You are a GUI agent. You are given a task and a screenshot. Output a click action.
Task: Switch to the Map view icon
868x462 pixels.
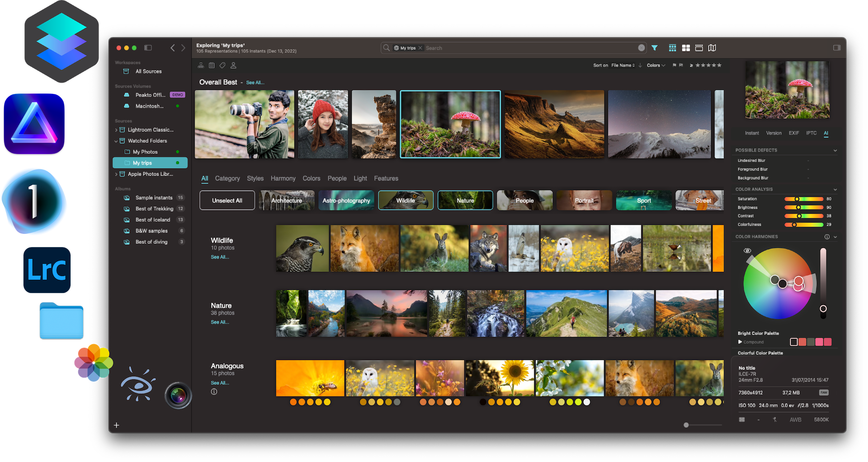pyautogui.click(x=712, y=48)
